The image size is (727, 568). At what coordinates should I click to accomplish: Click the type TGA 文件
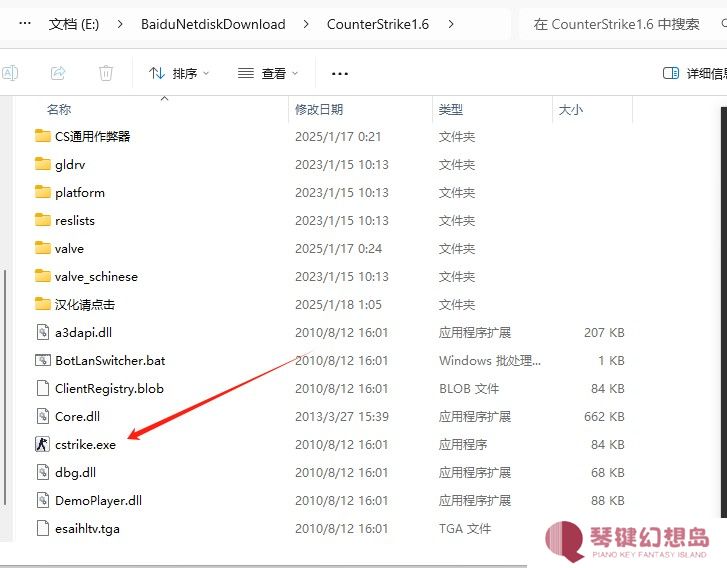tap(465, 529)
